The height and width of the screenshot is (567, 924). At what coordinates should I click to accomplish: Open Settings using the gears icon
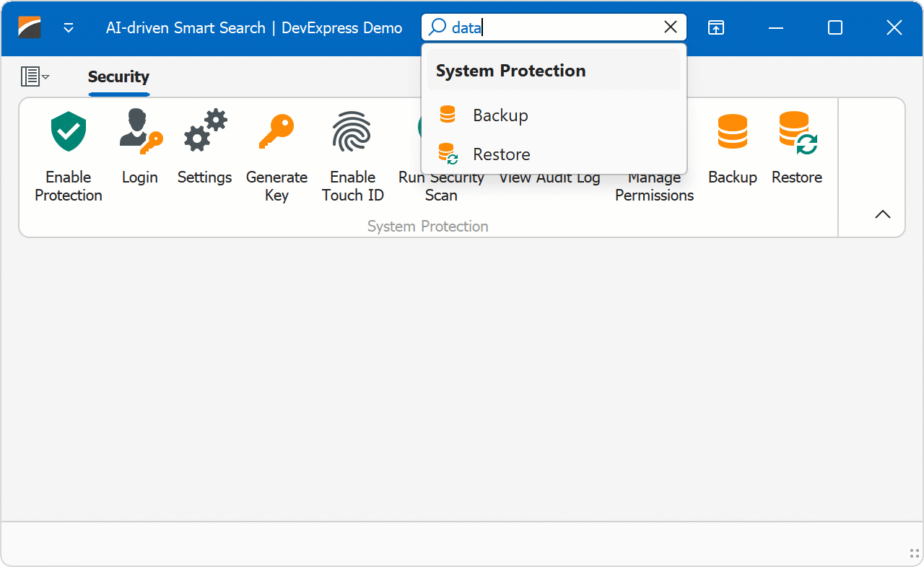point(204,131)
